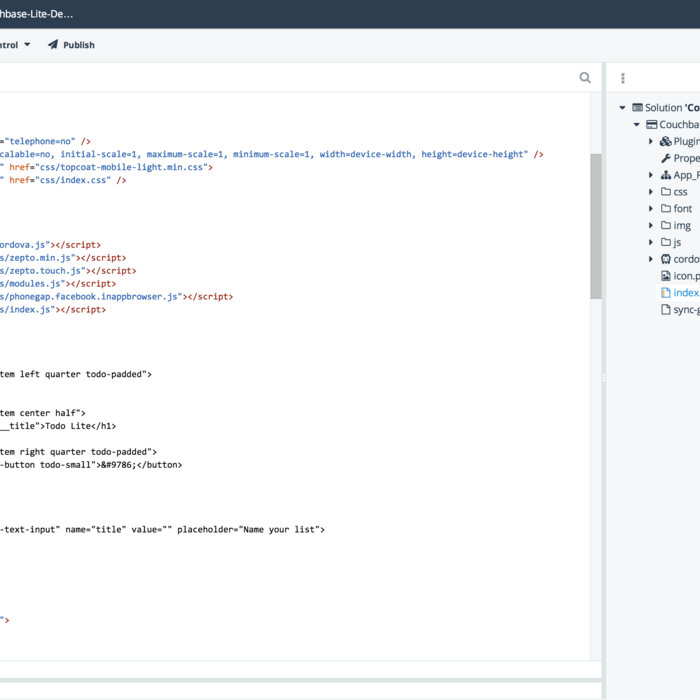Click the Solution icon in tree
The image size is (700, 700).
pyautogui.click(x=638, y=108)
